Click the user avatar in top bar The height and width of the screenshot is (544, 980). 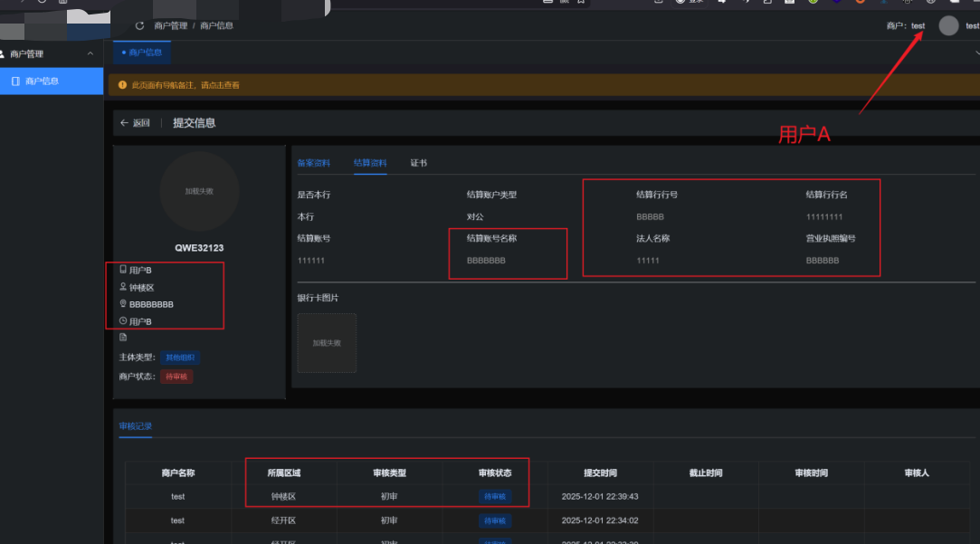[x=948, y=25]
